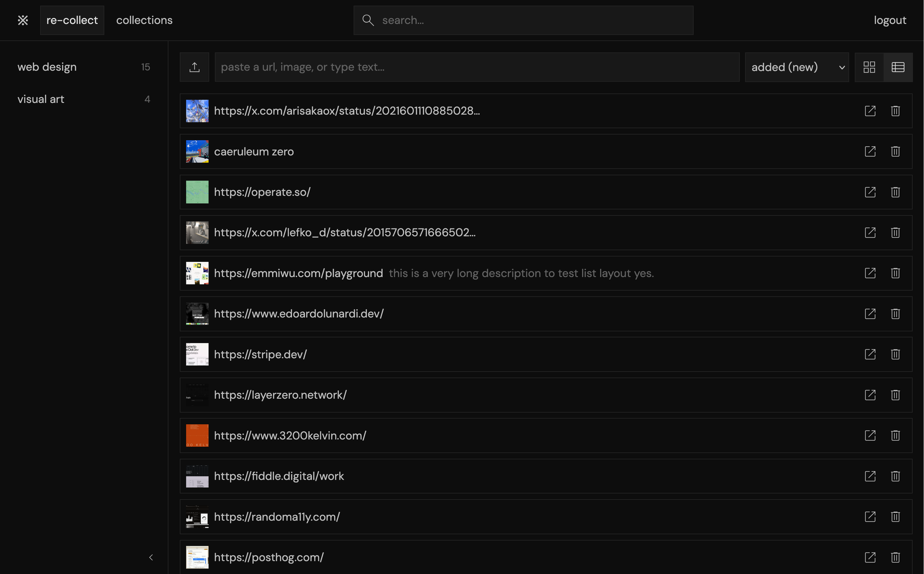Collapse the sidebar with chevron
Image resolution: width=924 pixels, height=574 pixels.
click(151, 557)
